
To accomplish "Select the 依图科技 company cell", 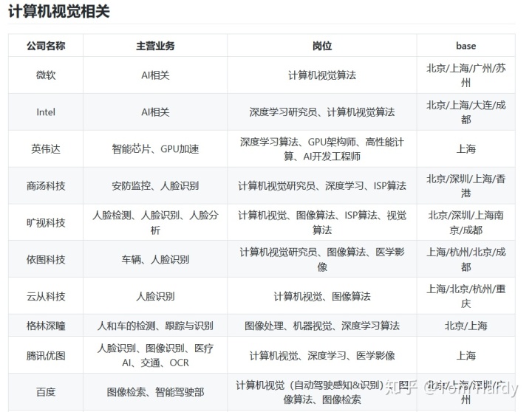I will click(46, 260).
